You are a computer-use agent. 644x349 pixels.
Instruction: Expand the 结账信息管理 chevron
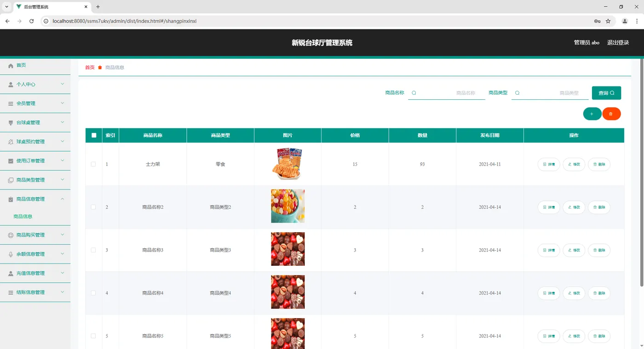(x=63, y=292)
